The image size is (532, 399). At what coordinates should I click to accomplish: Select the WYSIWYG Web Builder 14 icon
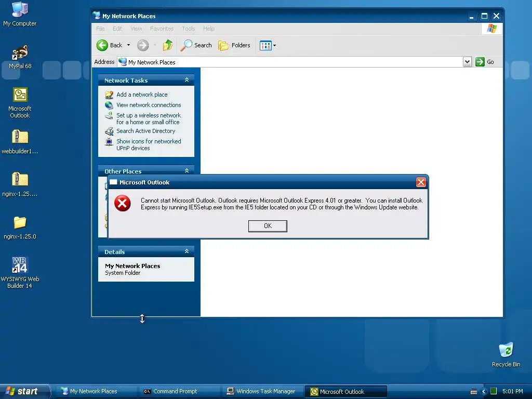coord(20,273)
